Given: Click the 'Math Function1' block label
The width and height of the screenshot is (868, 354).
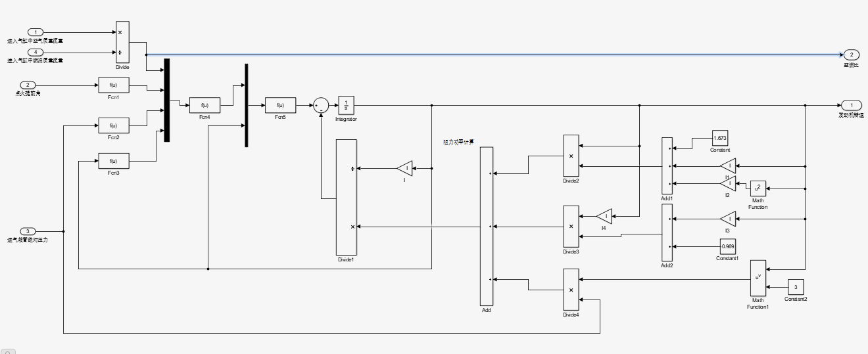Looking at the screenshot, I should click(759, 303).
